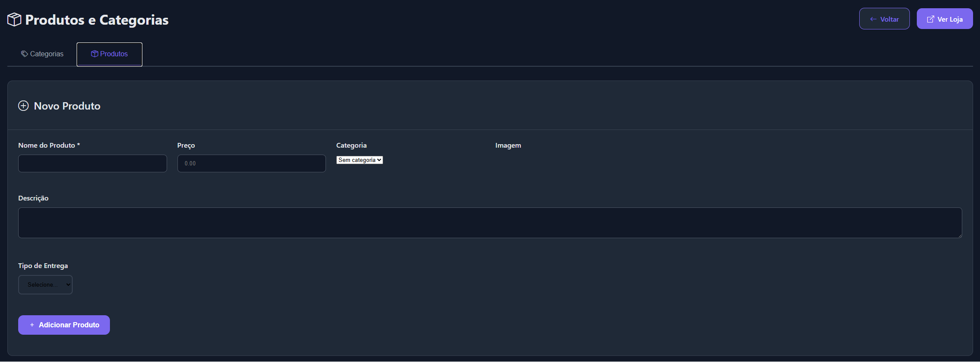
Task: Click the plus icon in Adicionar Produto
Action: click(x=32, y=325)
